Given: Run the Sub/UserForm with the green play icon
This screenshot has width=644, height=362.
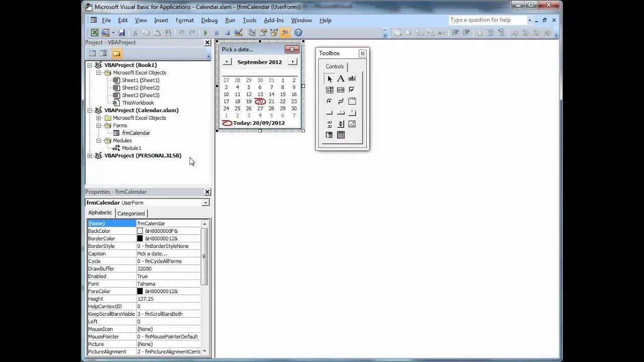Looking at the screenshot, I should coord(205,33).
